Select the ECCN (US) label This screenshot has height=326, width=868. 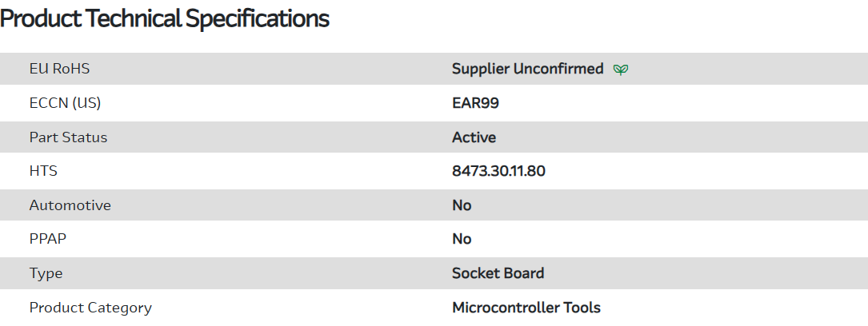coord(65,103)
